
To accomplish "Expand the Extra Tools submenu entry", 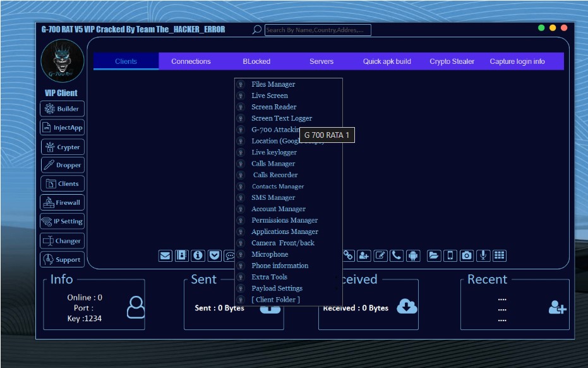I will pyautogui.click(x=289, y=277).
